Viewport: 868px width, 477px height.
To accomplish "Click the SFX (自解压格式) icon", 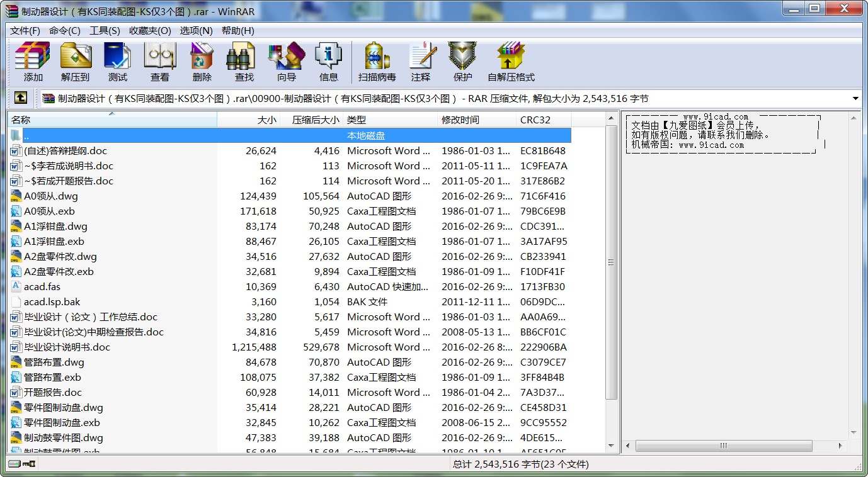I will pos(511,62).
